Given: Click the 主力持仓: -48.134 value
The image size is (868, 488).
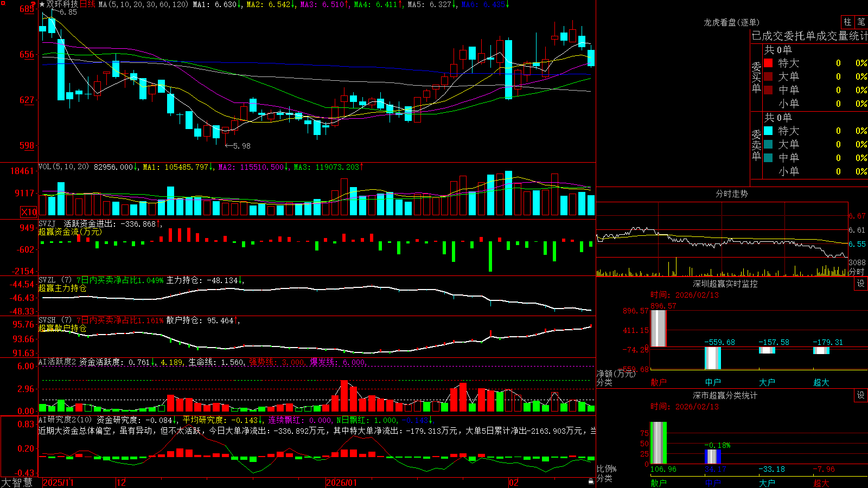Looking at the screenshot, I should (x=202, y=280).
